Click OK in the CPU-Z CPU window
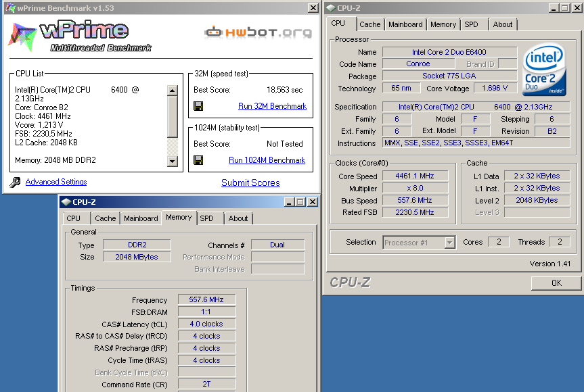This screenshot has height=392, width=584. [x=556, y=283]
